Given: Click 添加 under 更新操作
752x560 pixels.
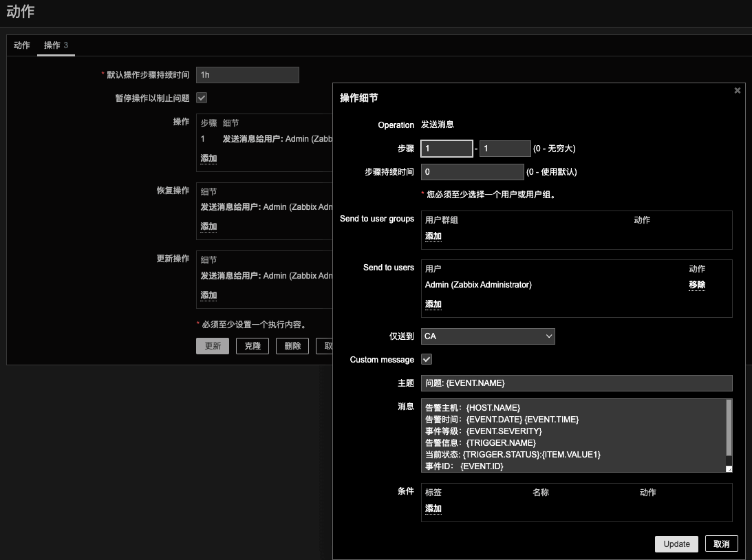Looking at the screenshot, I should click(x=208, y=295).
